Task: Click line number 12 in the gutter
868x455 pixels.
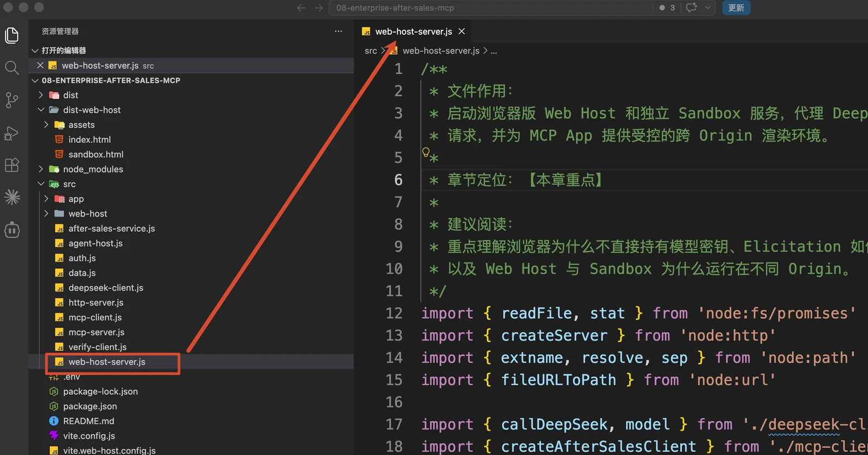Action: [394, 313]
